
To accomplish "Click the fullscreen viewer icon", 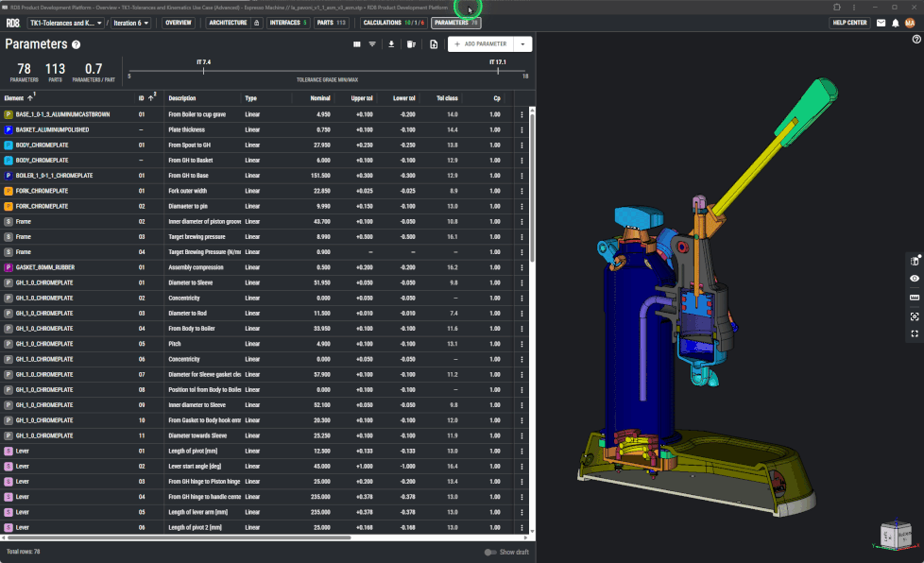I will (915, 333).
